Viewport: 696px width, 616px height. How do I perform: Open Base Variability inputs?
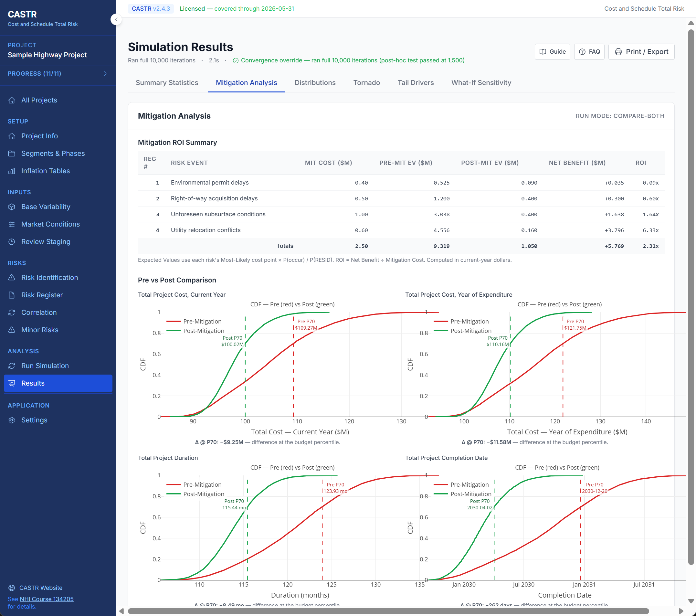click(46, 207)
